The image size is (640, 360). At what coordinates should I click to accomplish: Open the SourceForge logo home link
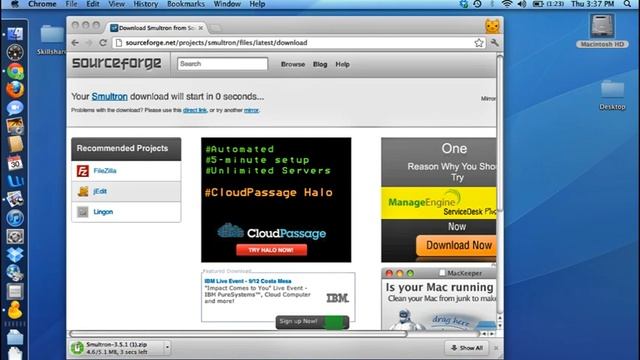point(116,63)
